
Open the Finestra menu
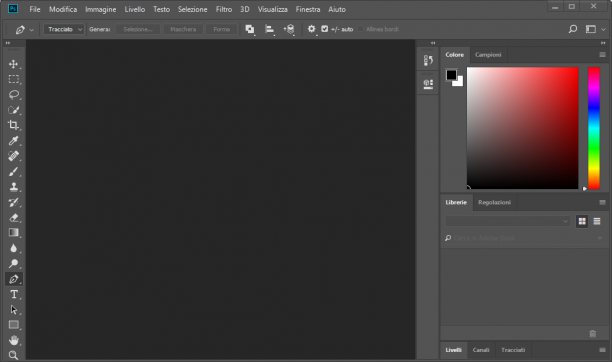click(x=308, y=9)
